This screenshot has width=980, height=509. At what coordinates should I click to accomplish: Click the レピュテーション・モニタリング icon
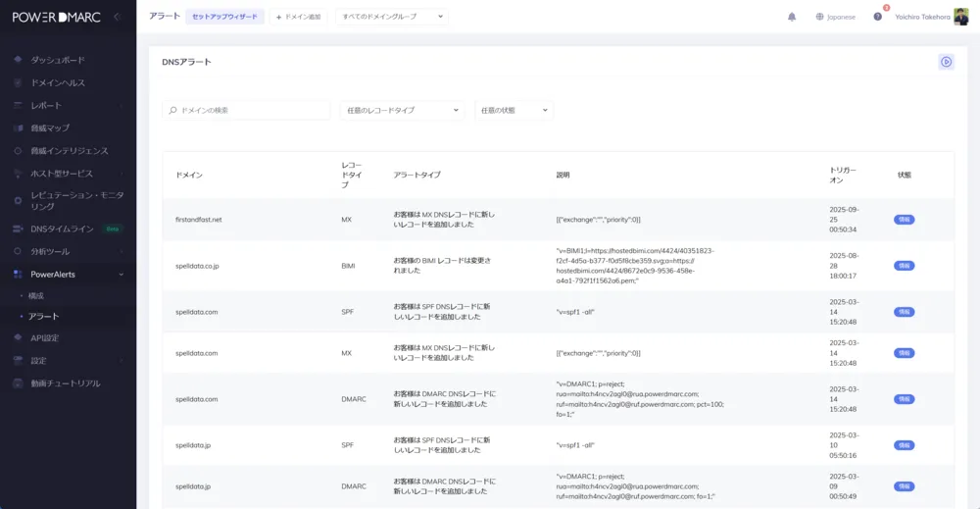tap(18, 201)
